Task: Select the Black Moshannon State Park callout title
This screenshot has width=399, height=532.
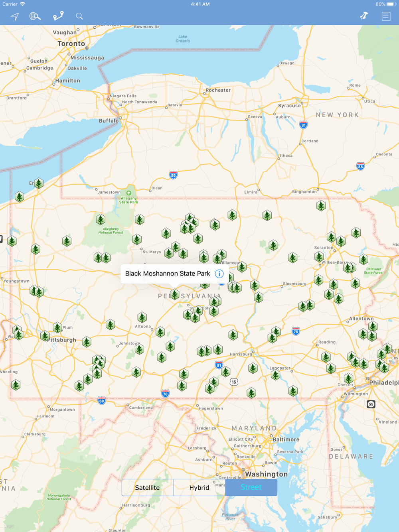Action: click(168, 274)
